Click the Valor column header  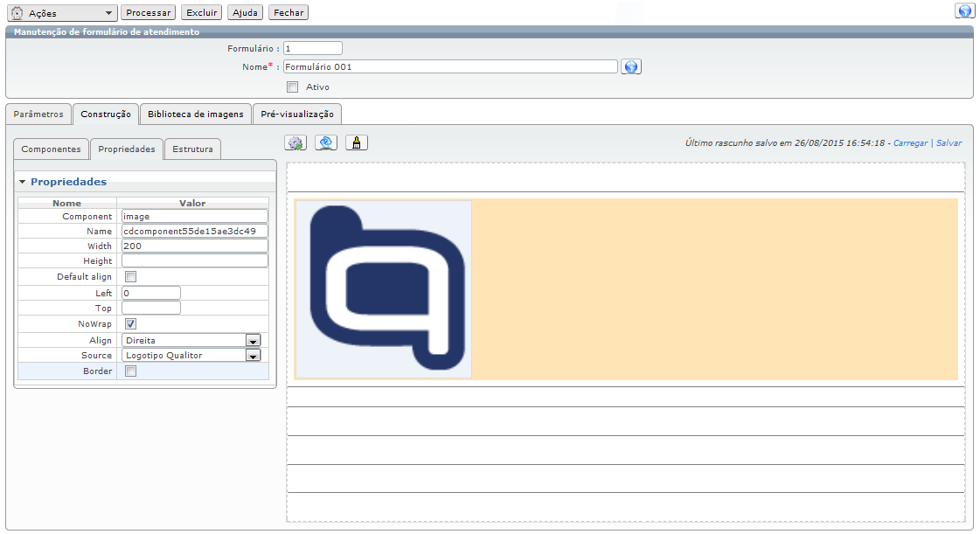pos(192,203)
